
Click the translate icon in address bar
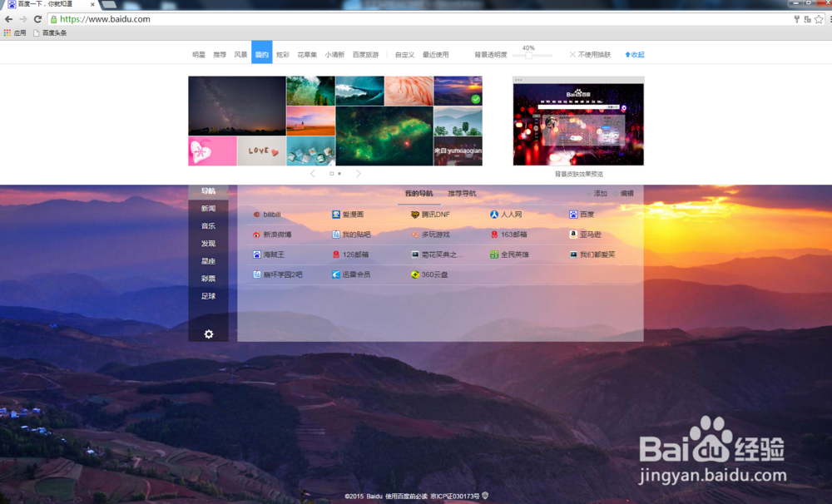tap(807, 19)
